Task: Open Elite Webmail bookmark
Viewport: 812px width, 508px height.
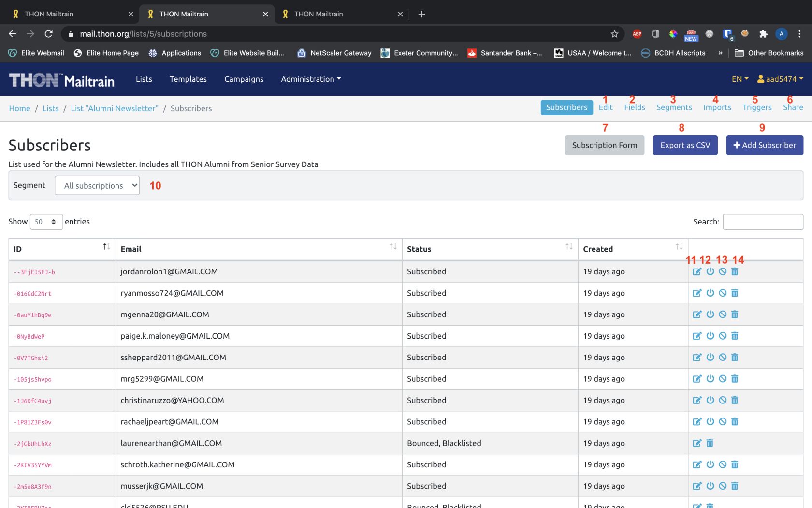Action: point(36,53)
